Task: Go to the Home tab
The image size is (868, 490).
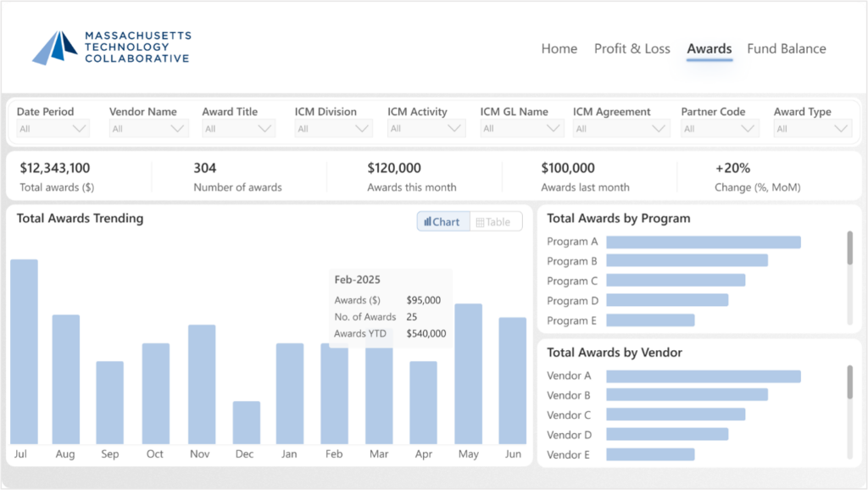Action: 559,48
